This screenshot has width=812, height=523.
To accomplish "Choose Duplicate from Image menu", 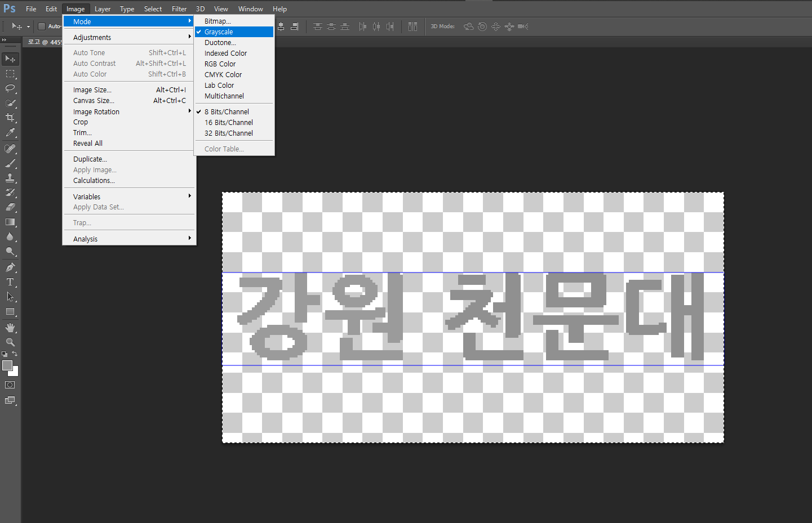I will 128,159.
